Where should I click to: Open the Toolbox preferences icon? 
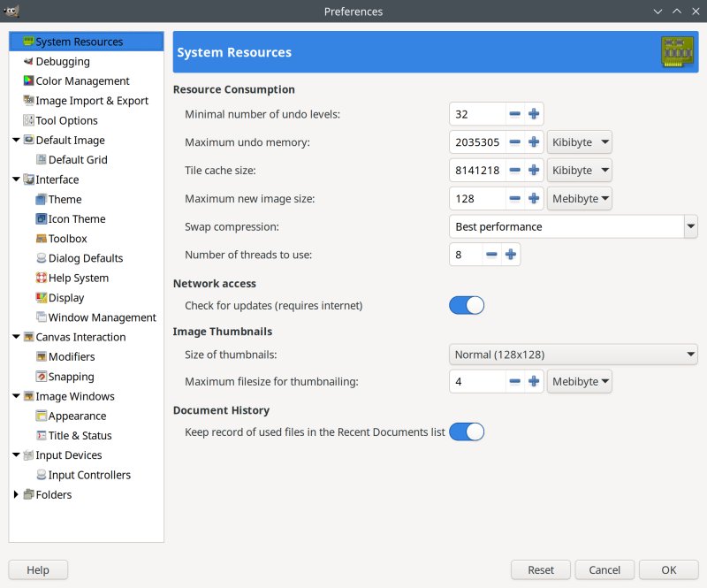[41, 239]
